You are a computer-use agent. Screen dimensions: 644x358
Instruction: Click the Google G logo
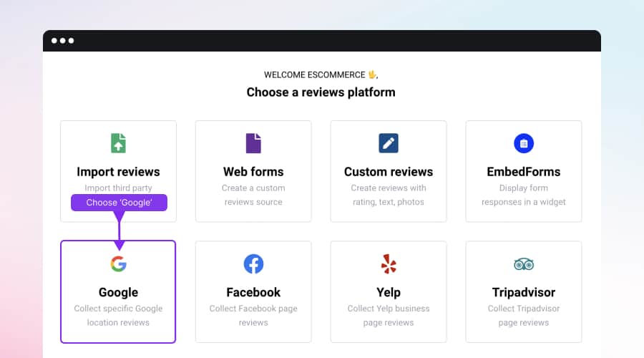click(x=118, y=264)
